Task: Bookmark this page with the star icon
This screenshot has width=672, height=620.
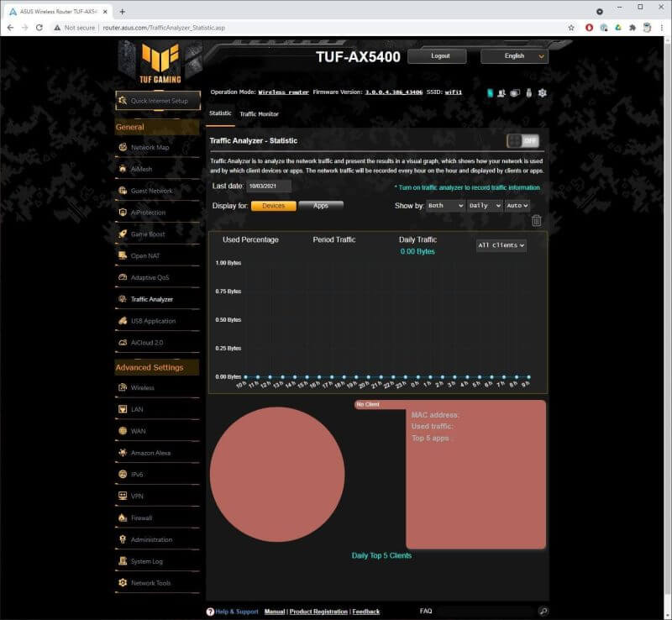Action: (x=571, y=28)
